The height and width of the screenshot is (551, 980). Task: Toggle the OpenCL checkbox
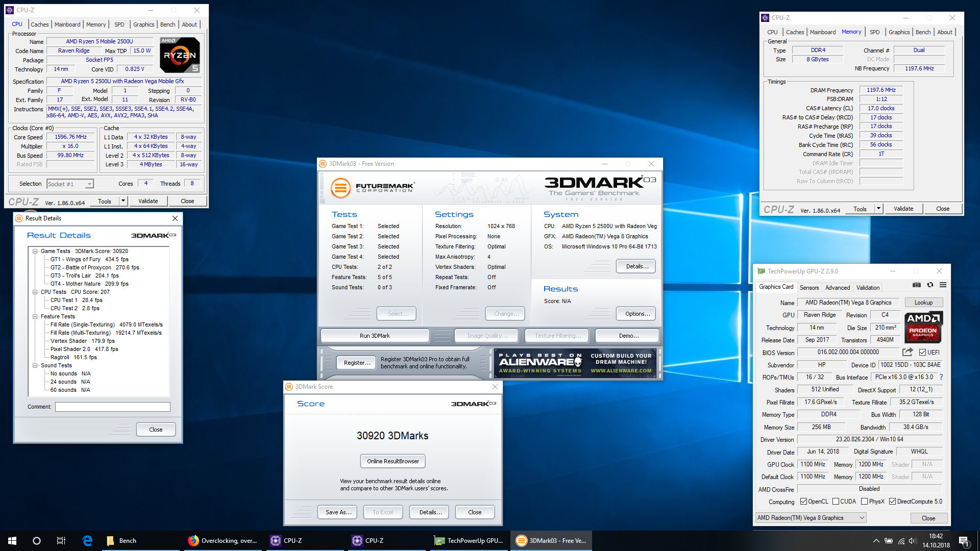pos(803,502)
